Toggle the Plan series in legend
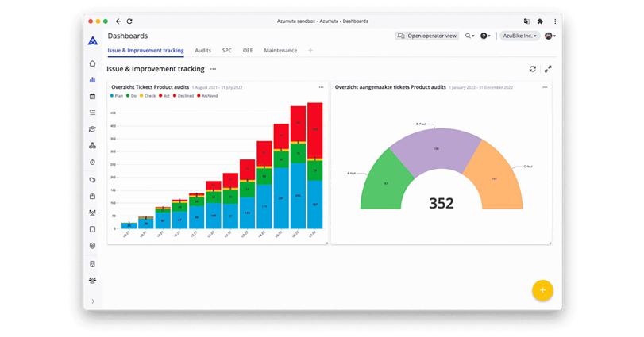 pos(118,95)
